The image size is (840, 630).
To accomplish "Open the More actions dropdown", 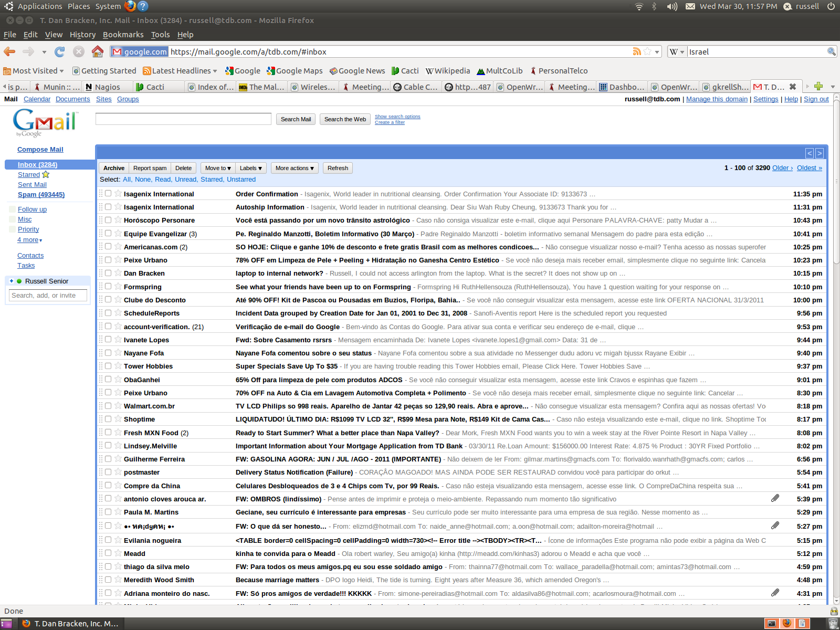I will pyautogui.click(x=295, y=168).
